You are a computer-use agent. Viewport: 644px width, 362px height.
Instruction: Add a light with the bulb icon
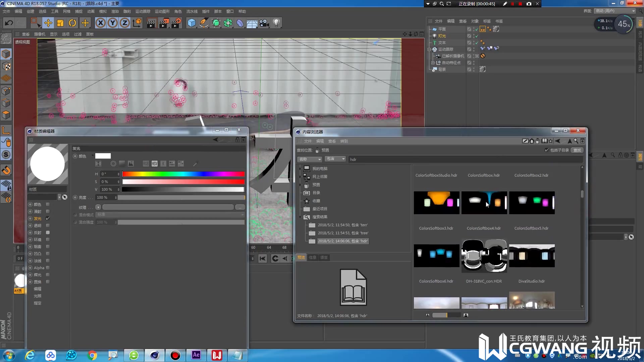276,23
